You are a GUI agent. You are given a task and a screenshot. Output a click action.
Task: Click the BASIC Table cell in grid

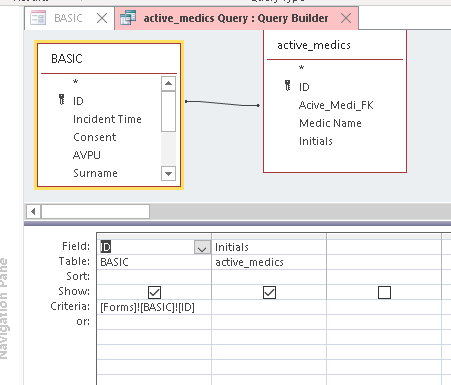[154, 262]
